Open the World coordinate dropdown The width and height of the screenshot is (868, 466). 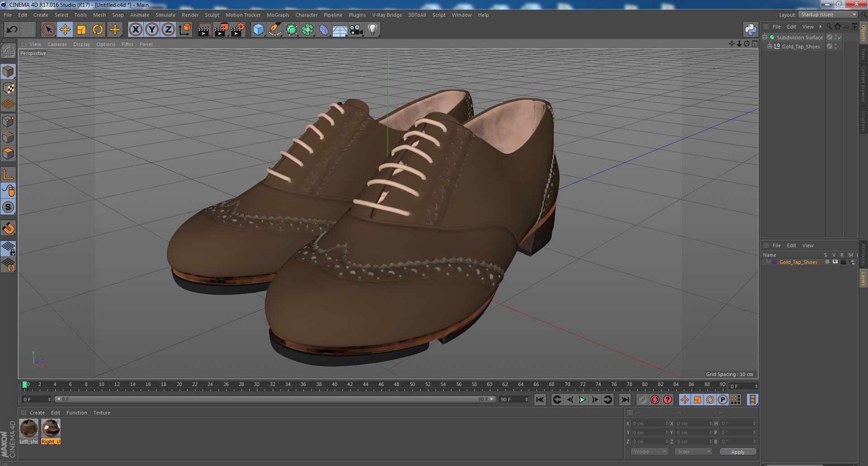[x=649, y=452]
